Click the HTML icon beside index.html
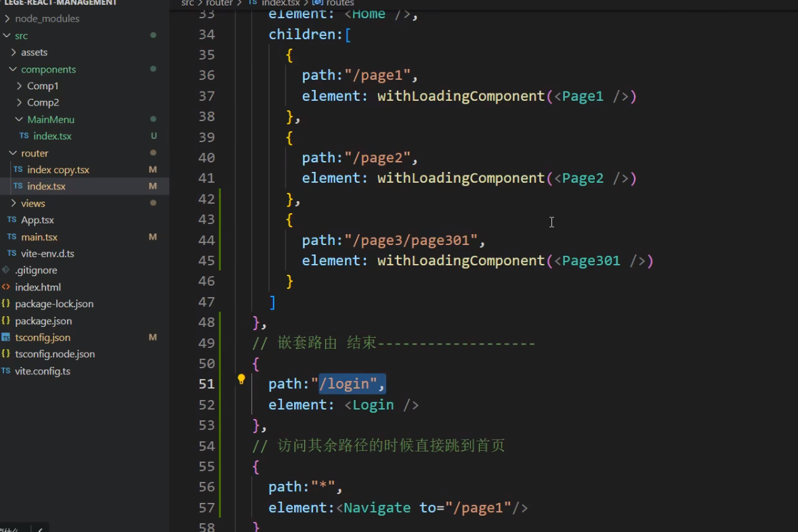The image size is (798, 532). click(5, 287)
